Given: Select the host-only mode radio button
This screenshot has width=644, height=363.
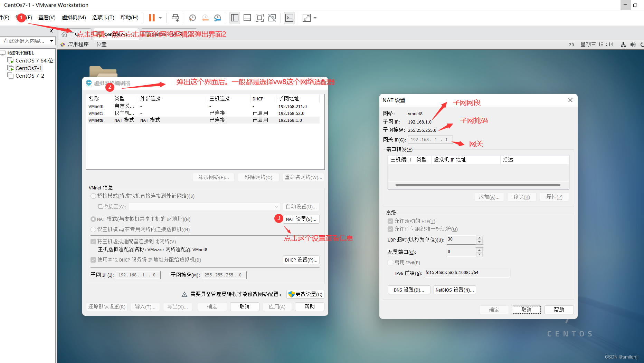Looking at the screenshot, I should (x=93, y=229).
